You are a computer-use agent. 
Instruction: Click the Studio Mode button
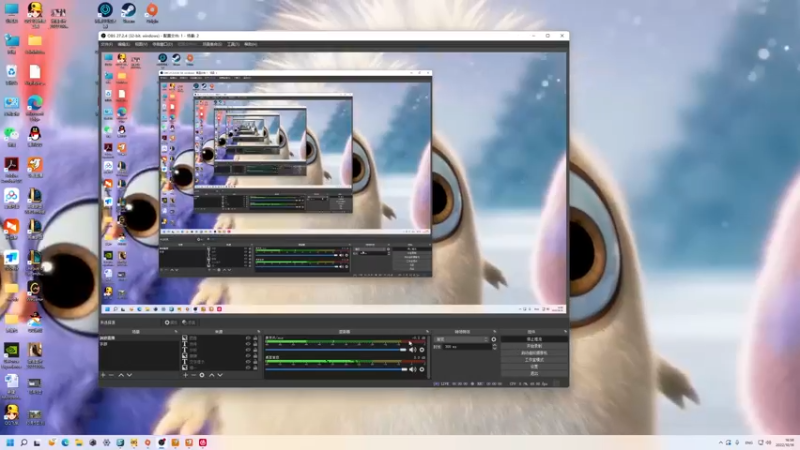pyautogui.click(x=534, y=360)
